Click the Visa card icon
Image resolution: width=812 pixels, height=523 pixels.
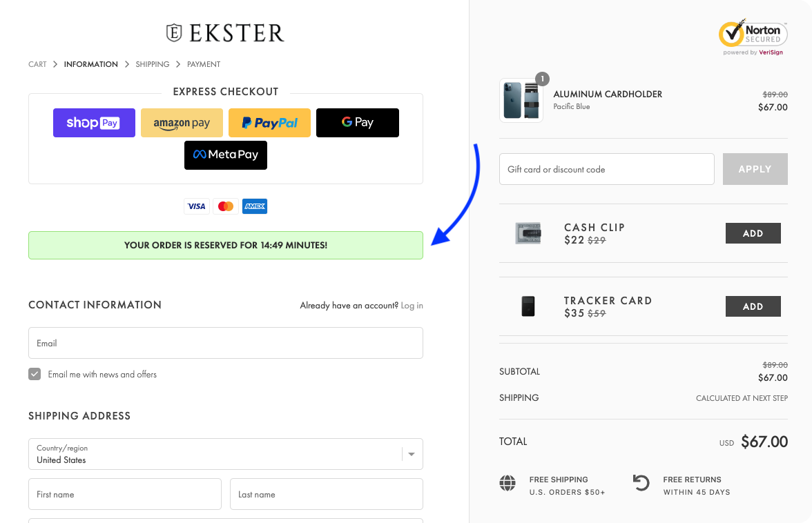click(x=197, y=206)
